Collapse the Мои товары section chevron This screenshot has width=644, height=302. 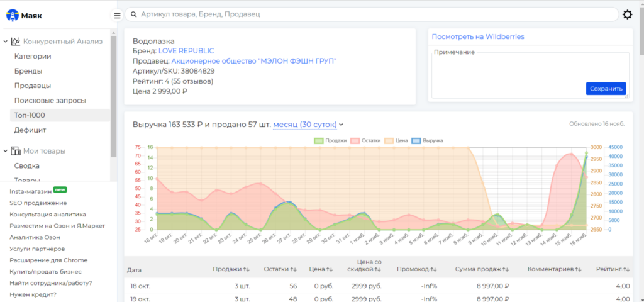pyautogui.click(x=5, y=151)
